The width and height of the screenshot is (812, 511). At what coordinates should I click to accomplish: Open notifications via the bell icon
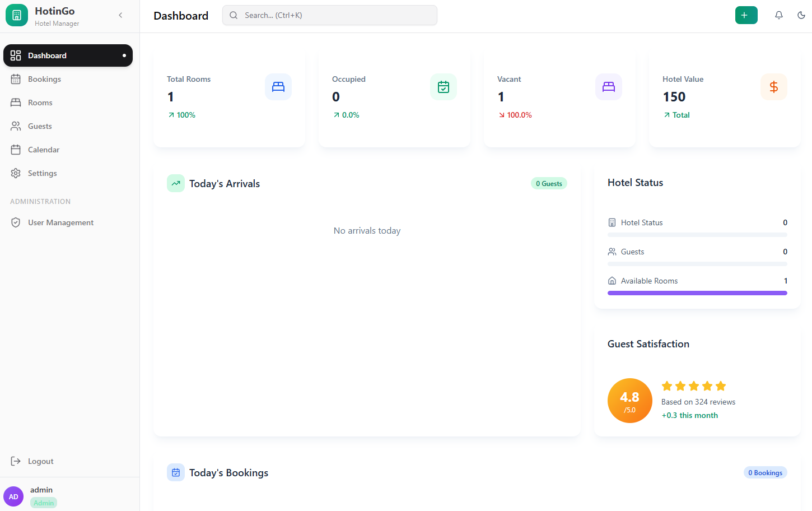[778, 15]
